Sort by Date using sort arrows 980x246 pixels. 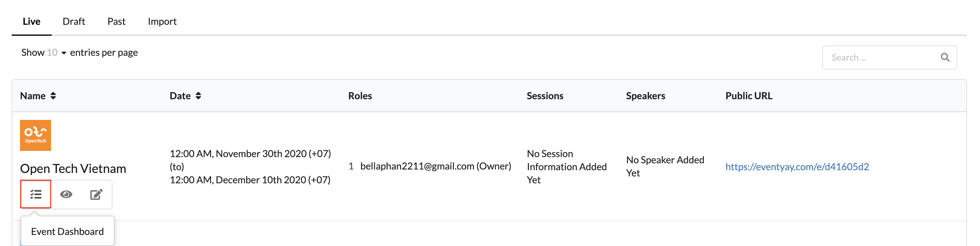[x=198, y=96]
